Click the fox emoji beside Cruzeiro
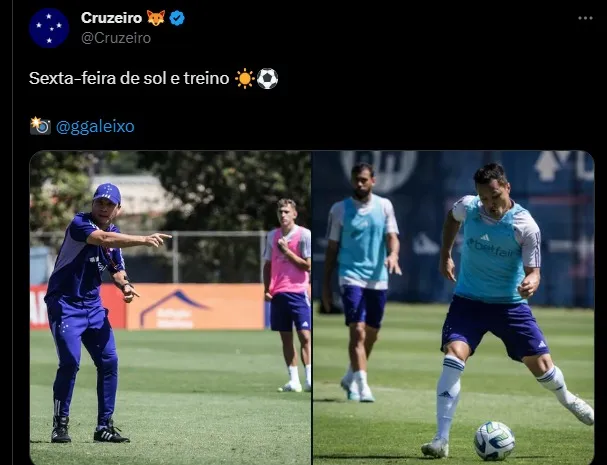The width and height of the screenshot is (607, 465). [156, 18]
